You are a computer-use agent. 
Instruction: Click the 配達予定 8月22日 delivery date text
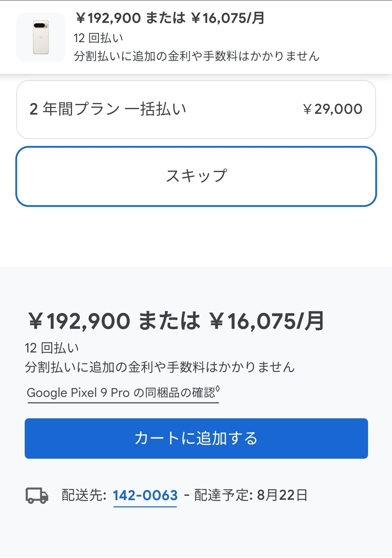[x=251, y=495]
